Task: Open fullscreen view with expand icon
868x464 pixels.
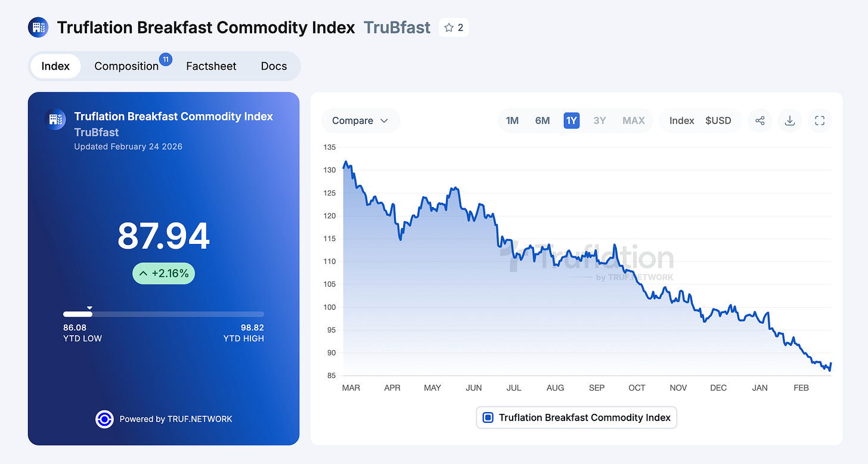Action: (x=820, y=120)
